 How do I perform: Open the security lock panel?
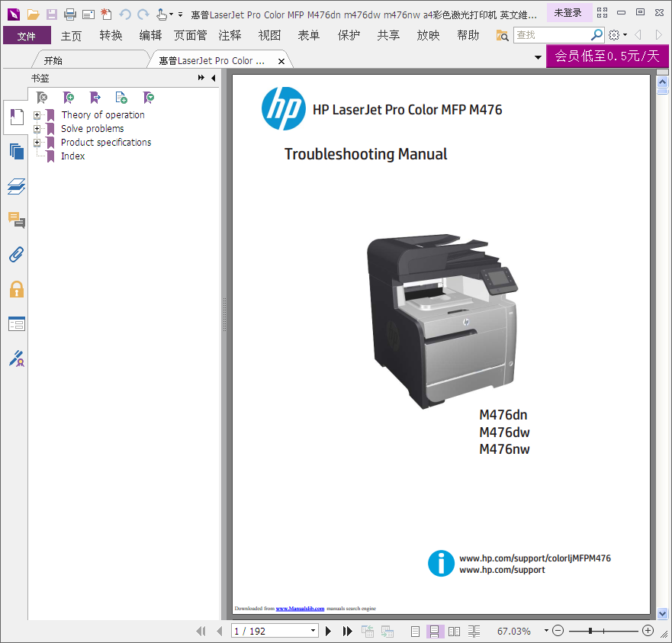pos(16,289)
